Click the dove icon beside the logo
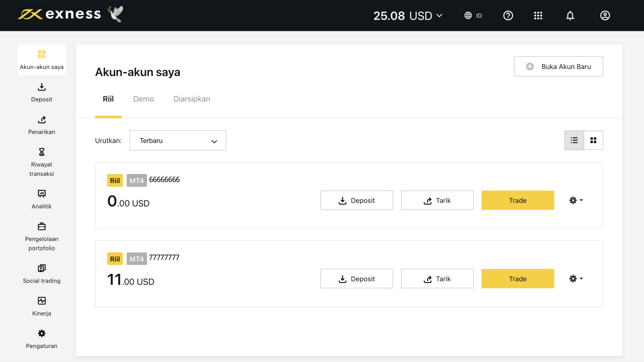This screenshot has height=362, width=644. point(115,14)
